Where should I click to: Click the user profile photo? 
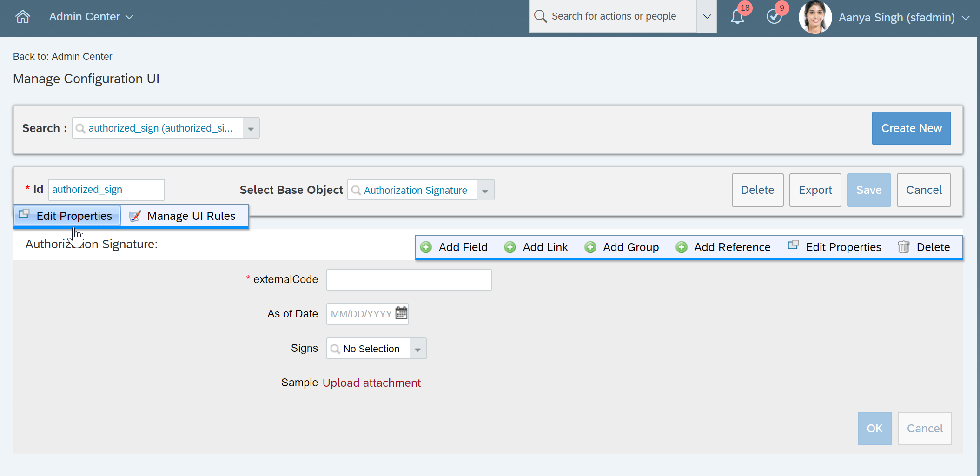(x=815, y=17)
